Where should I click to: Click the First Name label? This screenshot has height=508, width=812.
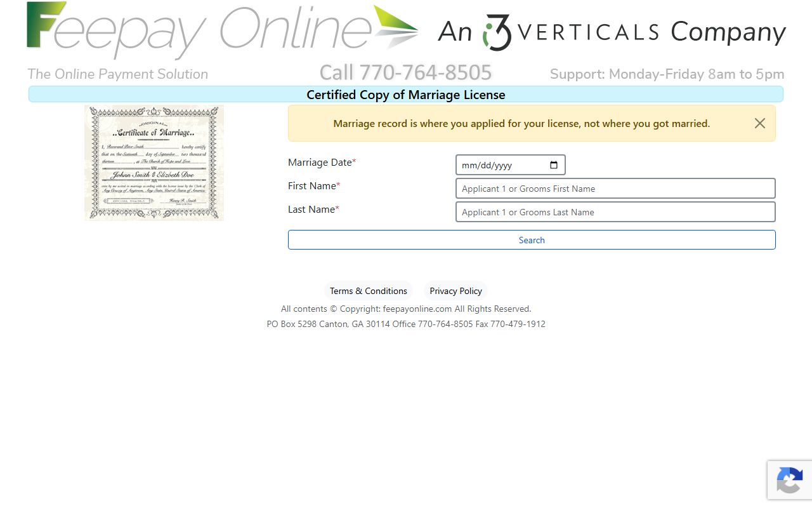314,186
